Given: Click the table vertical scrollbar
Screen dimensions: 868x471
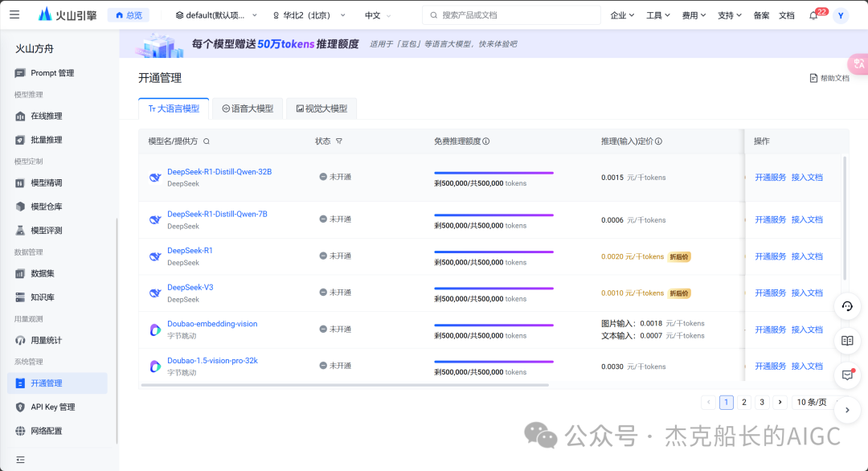Looking at the screenshot, I should coord(844,219).
